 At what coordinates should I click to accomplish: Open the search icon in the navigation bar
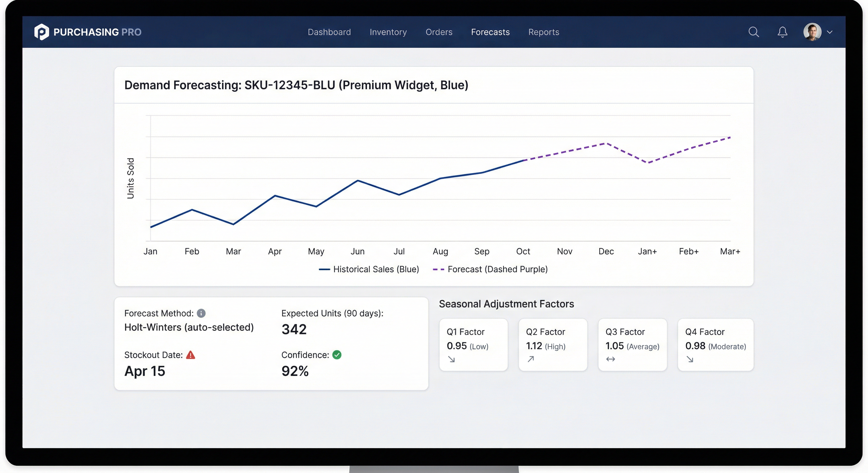[754, 32]
